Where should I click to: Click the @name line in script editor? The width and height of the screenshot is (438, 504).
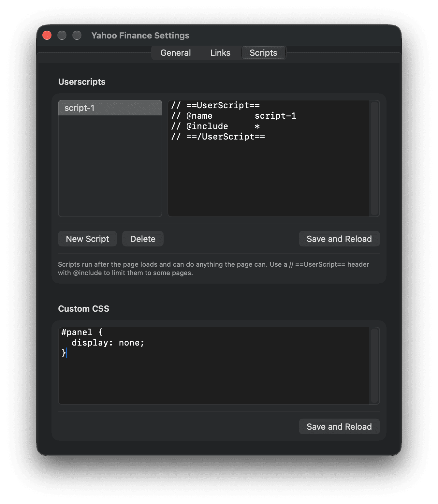coord(234,116)
